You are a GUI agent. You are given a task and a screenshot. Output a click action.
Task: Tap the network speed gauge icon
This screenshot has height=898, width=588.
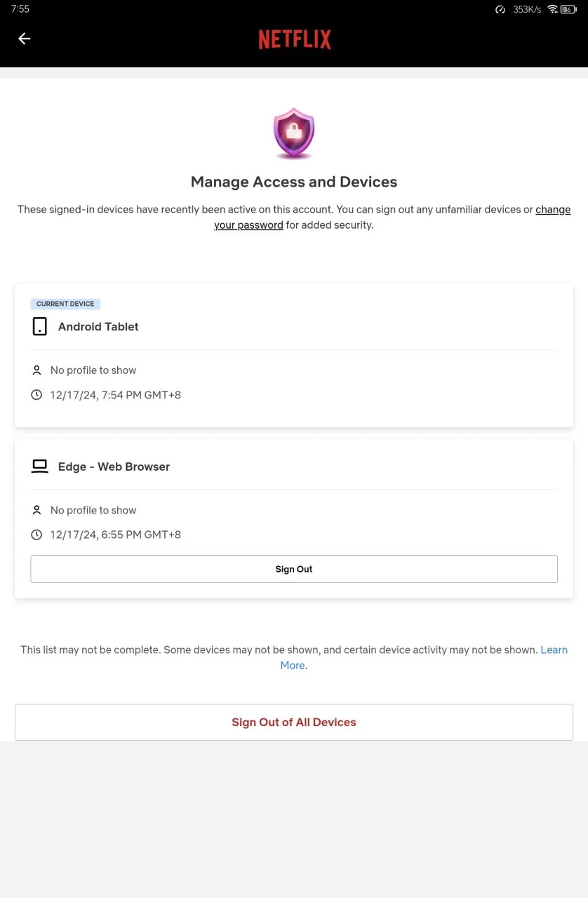pos(500,10)
